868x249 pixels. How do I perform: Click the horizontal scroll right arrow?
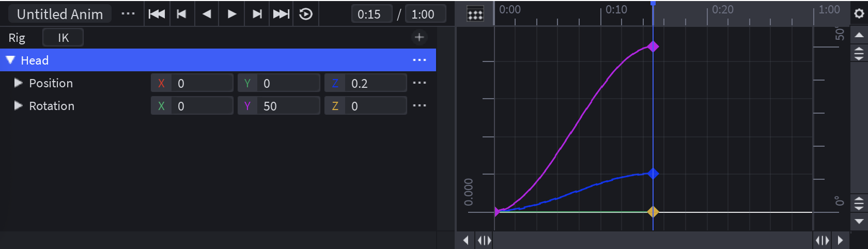point(840,240)
